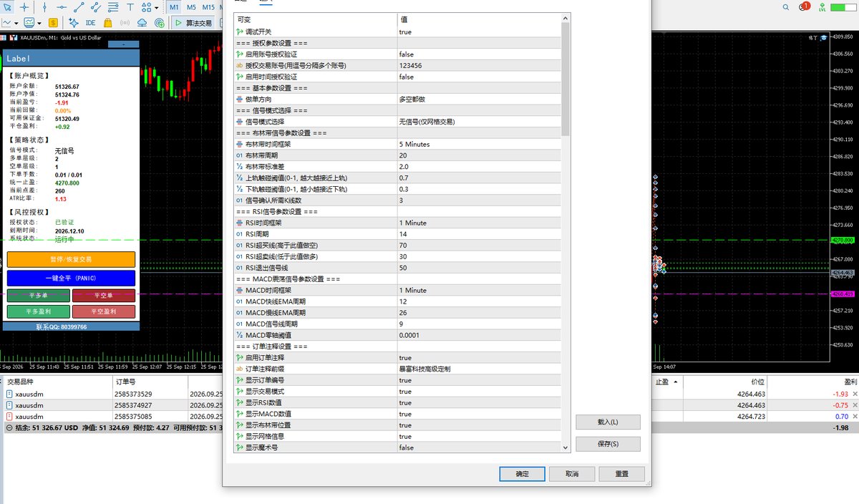Toggle 显示订单编号 true value
Image resolution: width=859 pixels, height=504 pixels.
pos(479,380)
